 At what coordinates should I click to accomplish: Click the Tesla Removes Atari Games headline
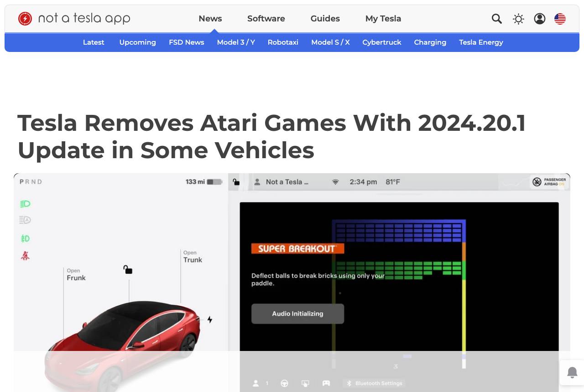click(271, 136)
